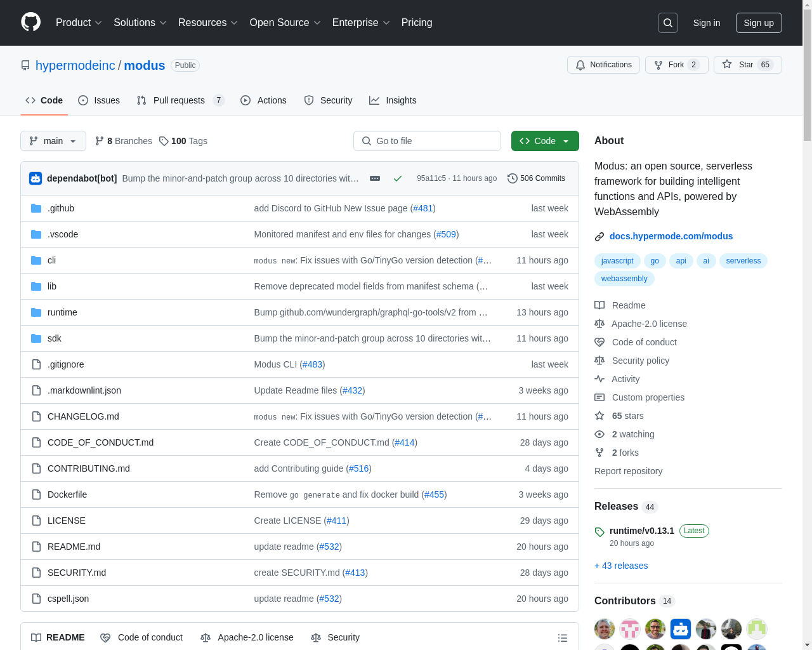Select the javascript topic tag

click(x=617, y=261)
